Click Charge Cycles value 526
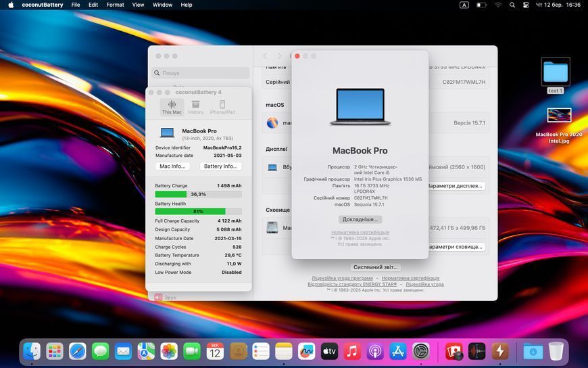 click(237, 247)
